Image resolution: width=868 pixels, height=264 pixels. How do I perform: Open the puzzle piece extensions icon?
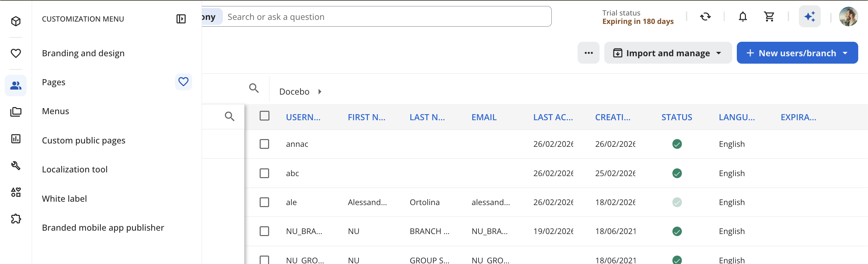(16, 219)
